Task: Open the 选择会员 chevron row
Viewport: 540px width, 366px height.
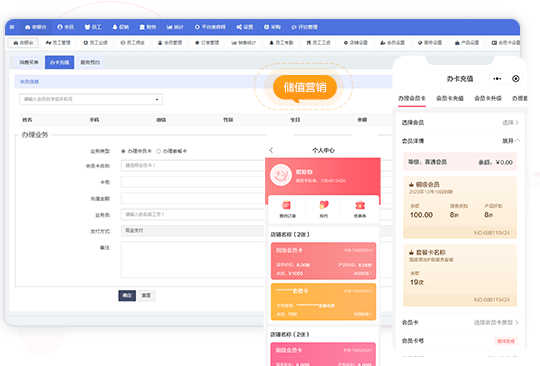Action: 460,123
